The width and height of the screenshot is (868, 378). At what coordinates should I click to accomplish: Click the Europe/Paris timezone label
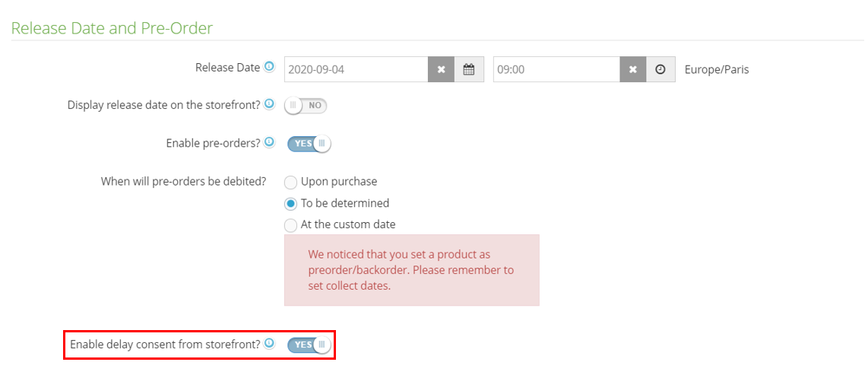click(x=716, y=69)
